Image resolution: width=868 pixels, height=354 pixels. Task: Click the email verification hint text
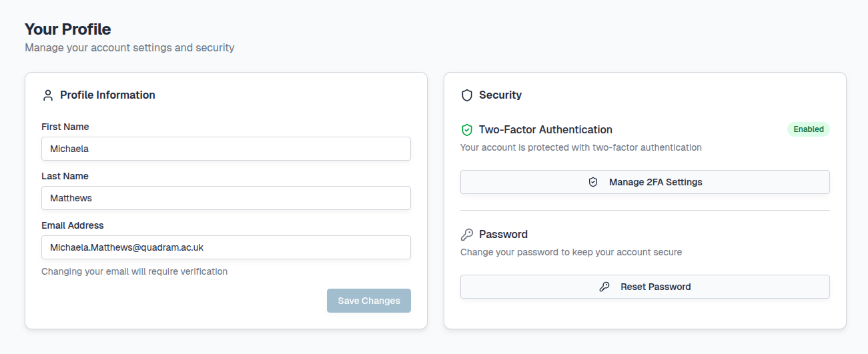[x=134, y=271]
